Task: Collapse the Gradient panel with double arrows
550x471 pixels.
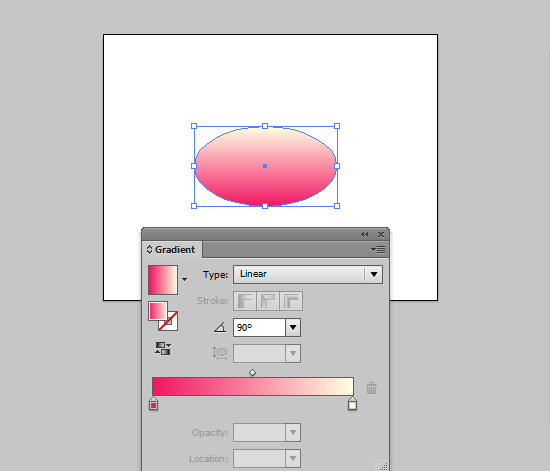Action: (364, 235)
